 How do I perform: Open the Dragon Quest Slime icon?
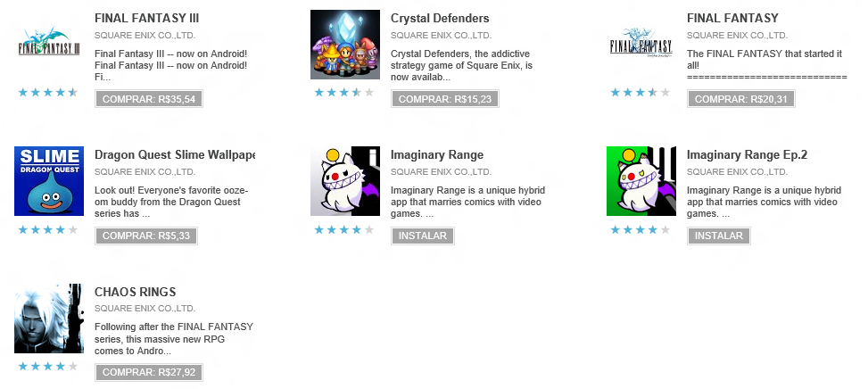coord(49,181)
